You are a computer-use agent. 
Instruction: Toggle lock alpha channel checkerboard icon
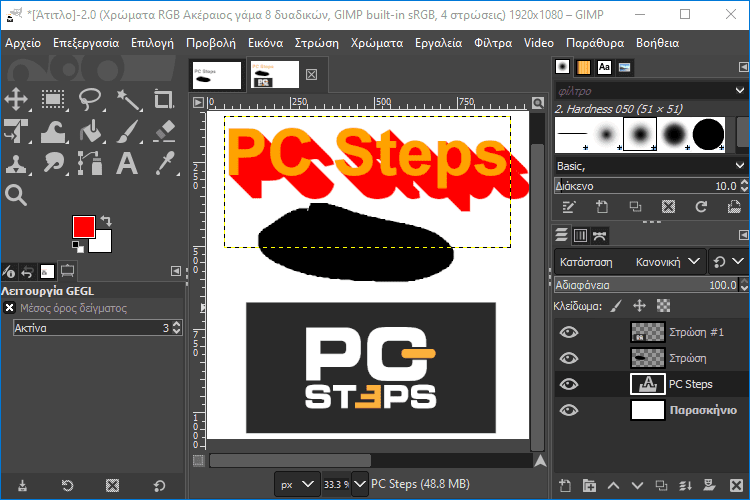663,306
